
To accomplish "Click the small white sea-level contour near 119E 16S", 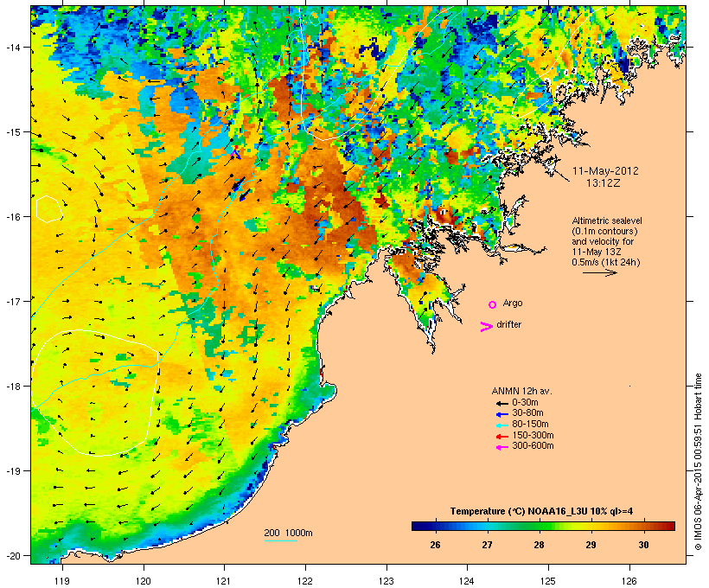I will click(x=48, y=209).
